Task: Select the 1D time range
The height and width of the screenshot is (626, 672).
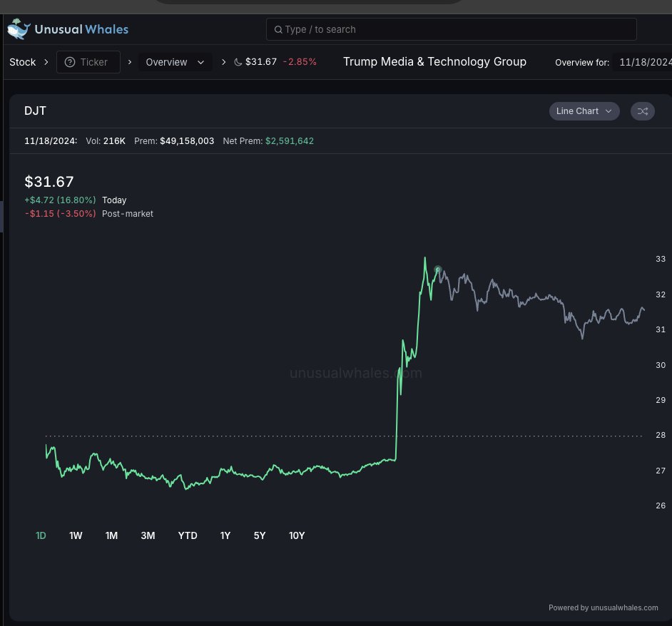Action: pos(41,535)
